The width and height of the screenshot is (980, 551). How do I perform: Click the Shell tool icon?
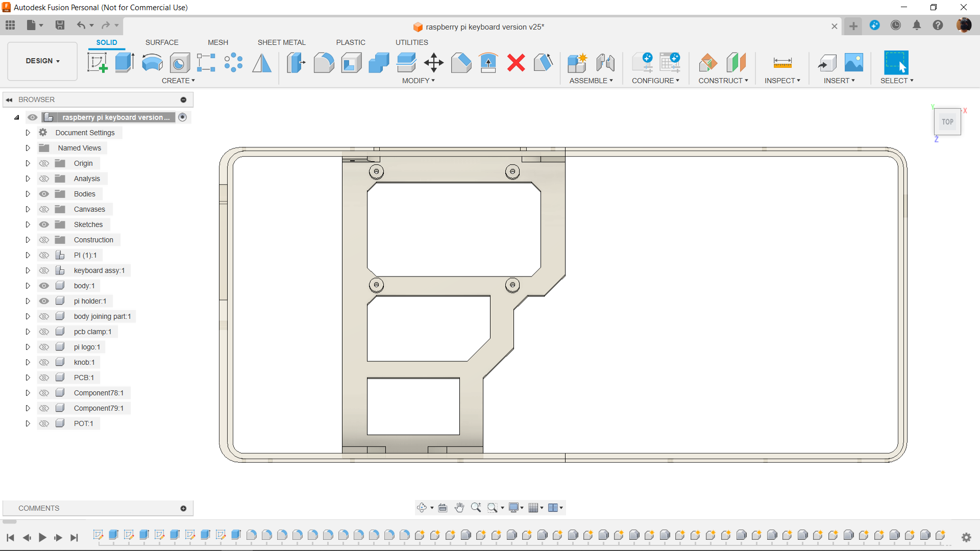click(x=351, y=63)
